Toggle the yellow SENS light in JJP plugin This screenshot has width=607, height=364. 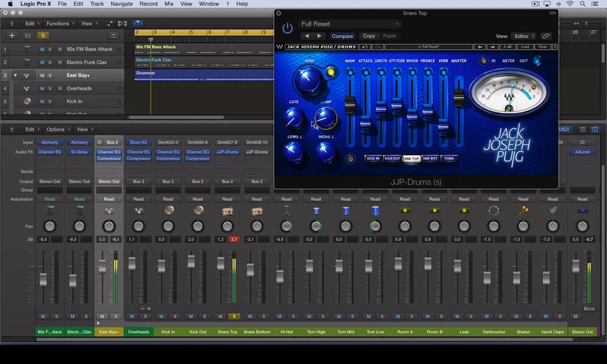(x=331, y=72)
